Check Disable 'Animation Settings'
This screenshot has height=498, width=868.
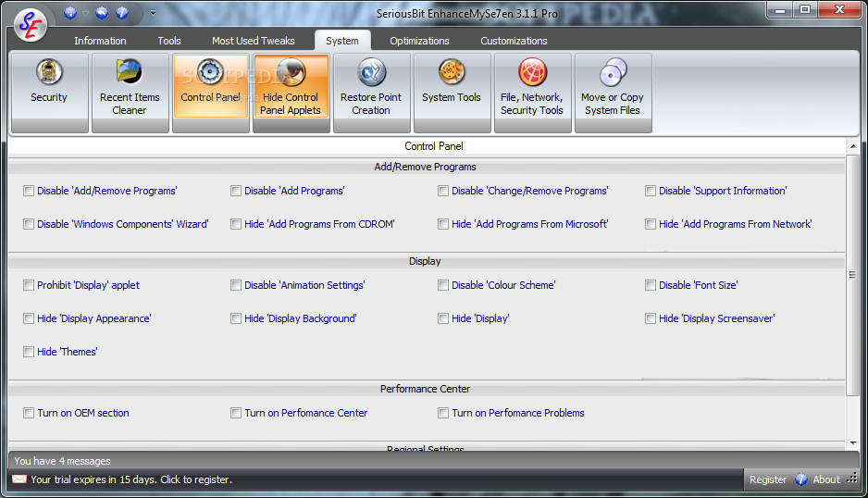[x=236, y=285]
